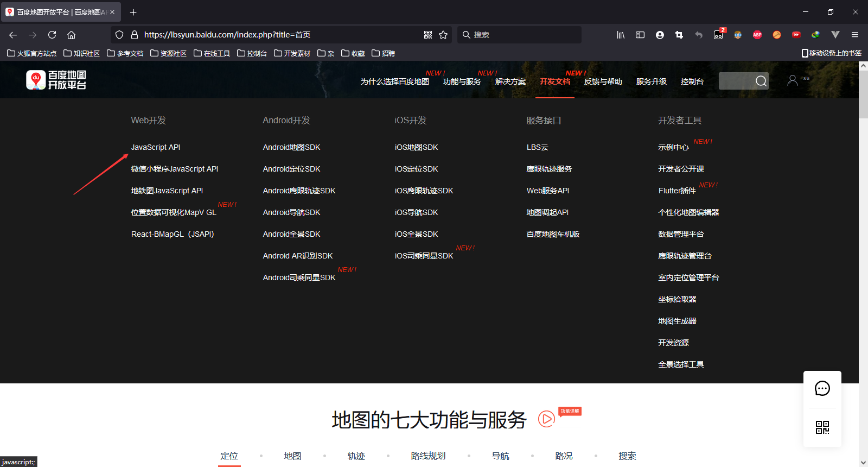Open a new browser tab with plus
The height and width of the screenshot is (467, 868).
tap(133, 12)
